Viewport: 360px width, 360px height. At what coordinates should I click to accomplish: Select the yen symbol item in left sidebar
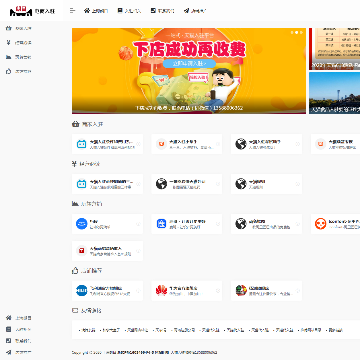pos(19,43)
